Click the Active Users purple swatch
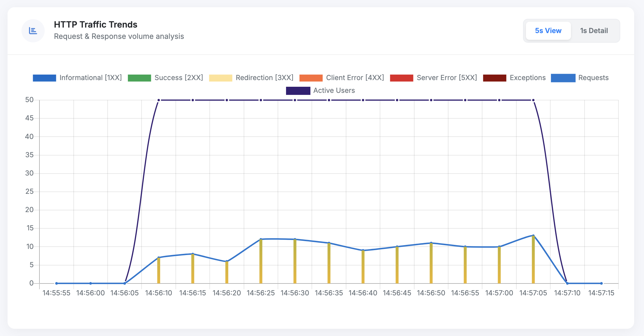The width and height of the screenshot is (644, 336). [x=298, y=91]
